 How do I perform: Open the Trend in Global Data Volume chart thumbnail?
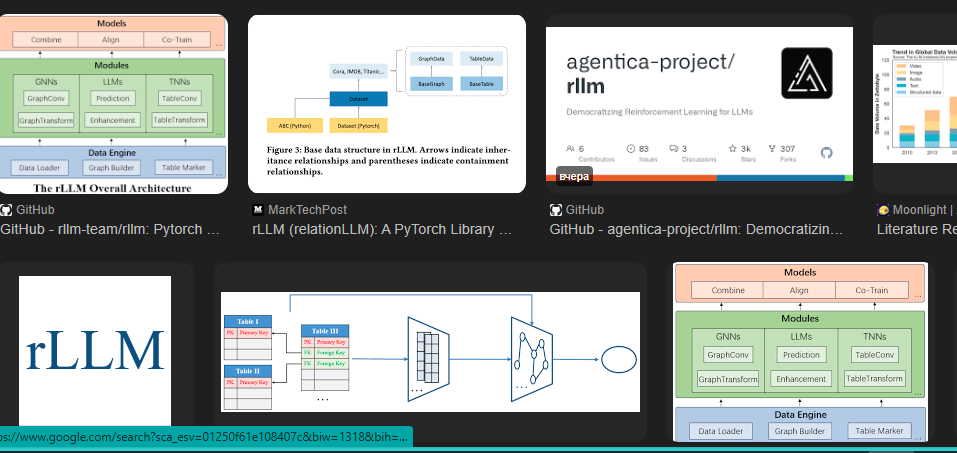click(x=915, y=104)
